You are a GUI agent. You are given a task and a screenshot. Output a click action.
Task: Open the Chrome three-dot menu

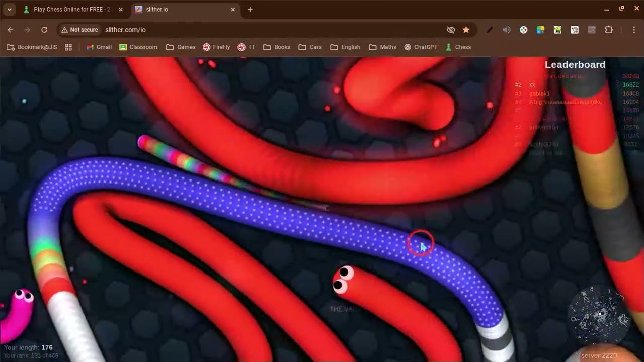click(634, 30)
